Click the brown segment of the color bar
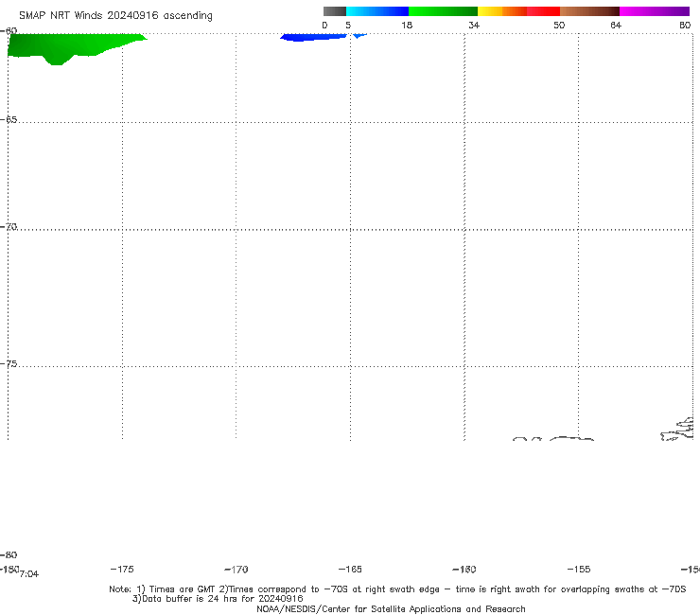This screenshot has width=700, height=615. point(589,11)
